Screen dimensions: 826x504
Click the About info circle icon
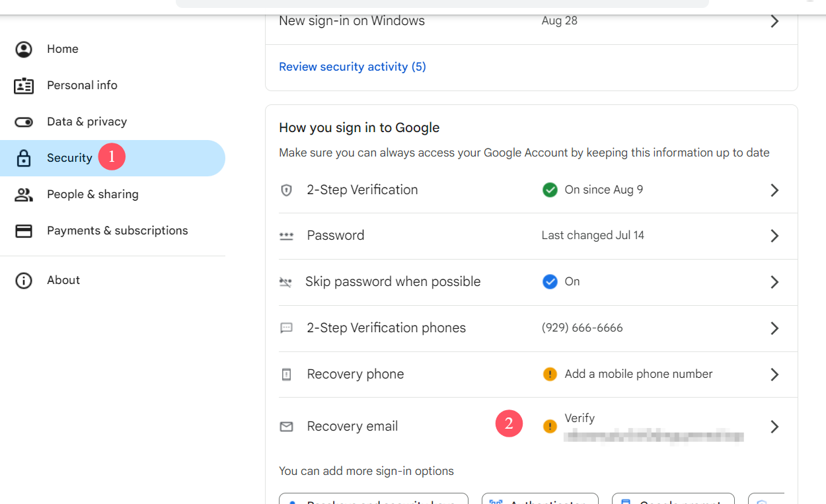pyautogui.click(x=24, y=281)
